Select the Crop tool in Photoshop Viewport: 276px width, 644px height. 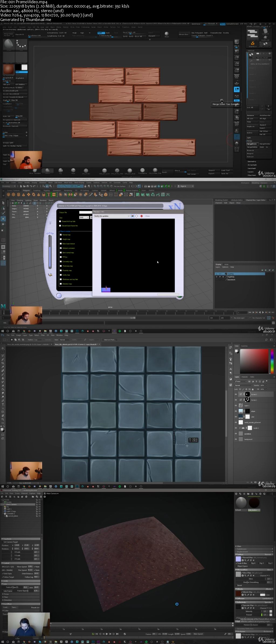(3, 363)
